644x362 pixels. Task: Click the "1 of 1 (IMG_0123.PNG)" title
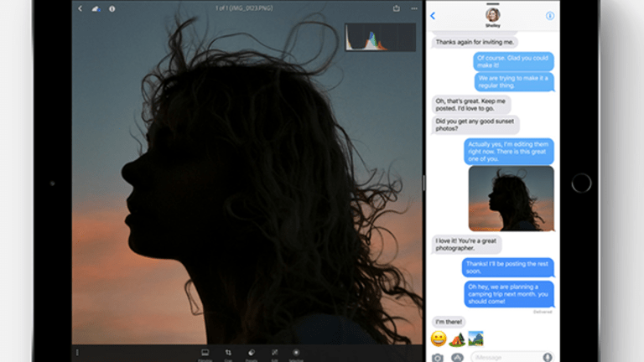pos(244,8)
